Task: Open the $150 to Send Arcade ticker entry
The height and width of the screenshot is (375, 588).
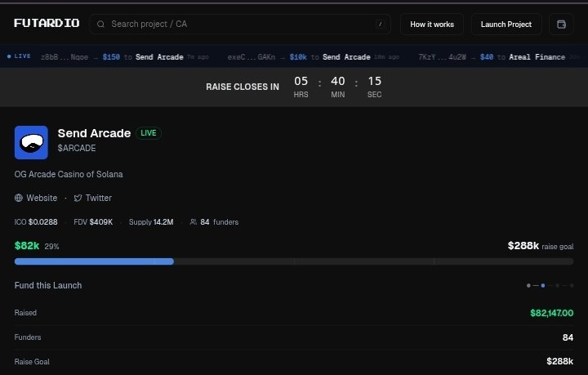Action: click(124, 57)
